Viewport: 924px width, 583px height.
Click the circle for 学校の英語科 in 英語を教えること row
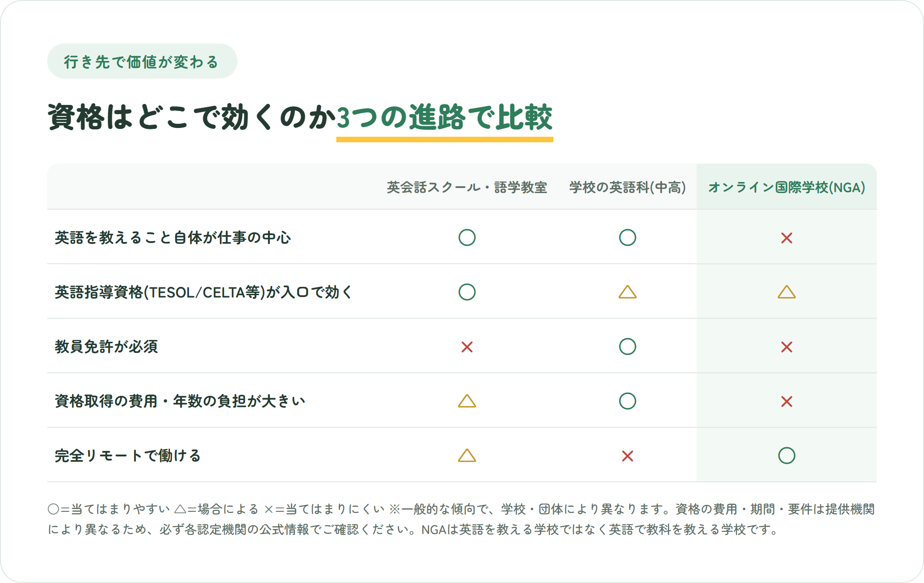tap(627, 237)
